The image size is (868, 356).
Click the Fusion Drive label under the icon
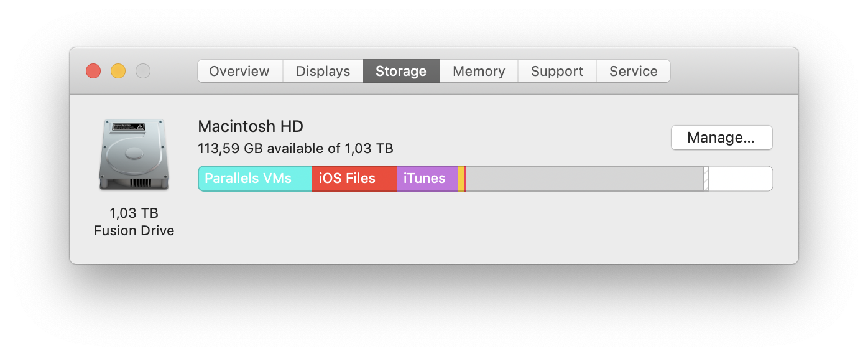tap(134, 231)
